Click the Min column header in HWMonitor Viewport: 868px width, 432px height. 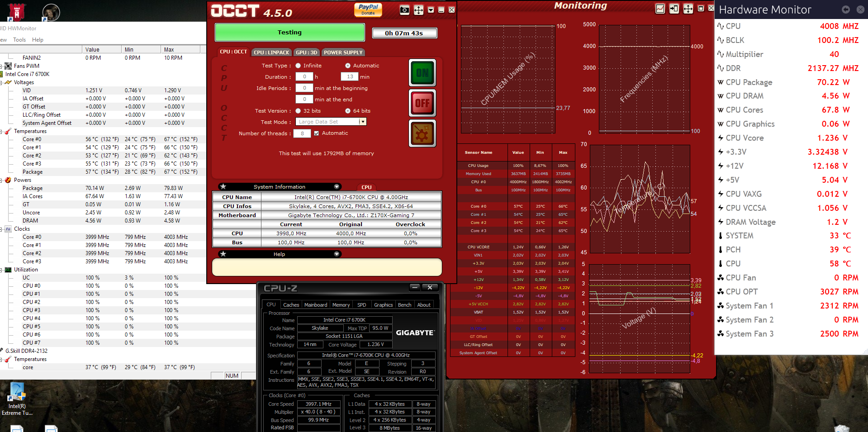point(141,49)
